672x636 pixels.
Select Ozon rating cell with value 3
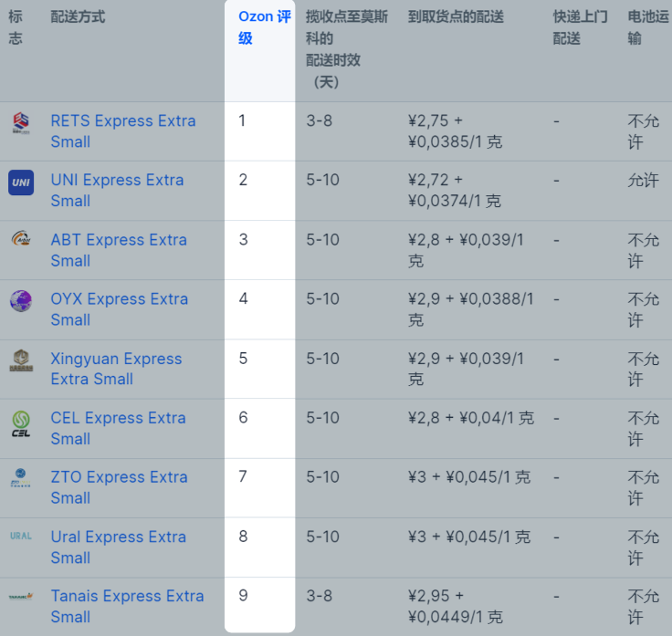(x=259, y=251)
